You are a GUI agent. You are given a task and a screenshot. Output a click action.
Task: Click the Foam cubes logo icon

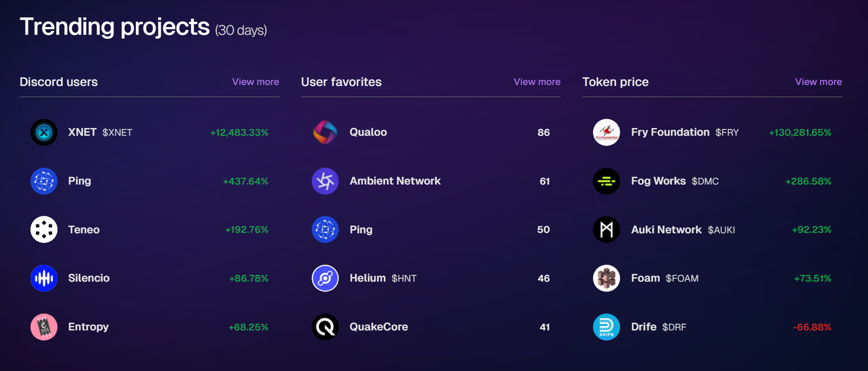coord(607,278)
